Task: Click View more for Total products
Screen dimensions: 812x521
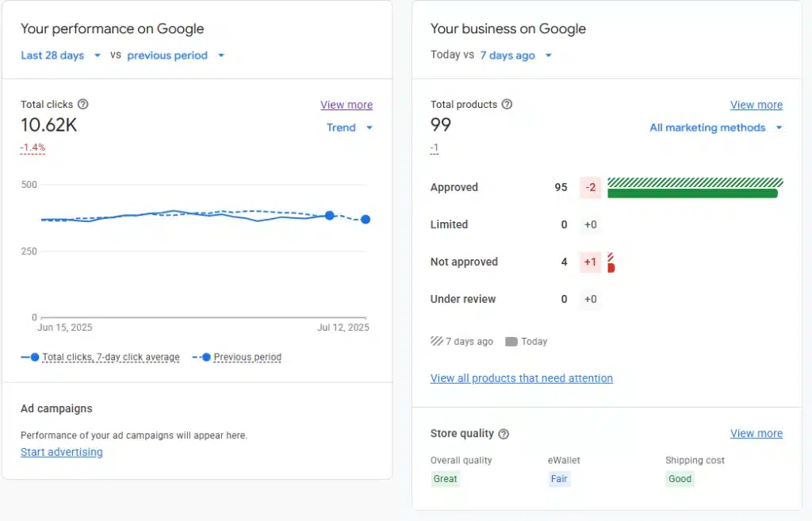Action: coord(756,105)
